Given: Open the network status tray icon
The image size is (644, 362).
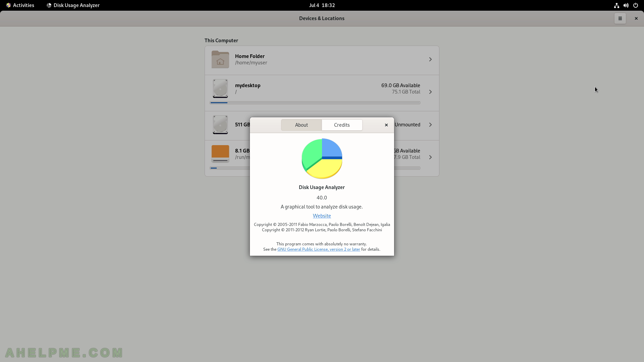Looking at the screenshot, I should 616,5.
